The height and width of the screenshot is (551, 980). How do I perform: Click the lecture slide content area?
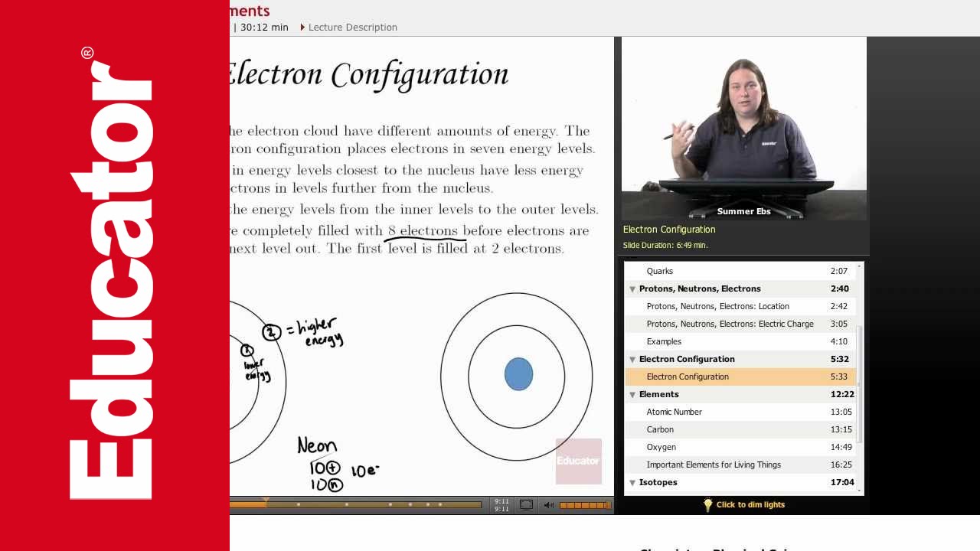(x=421, y=266)
